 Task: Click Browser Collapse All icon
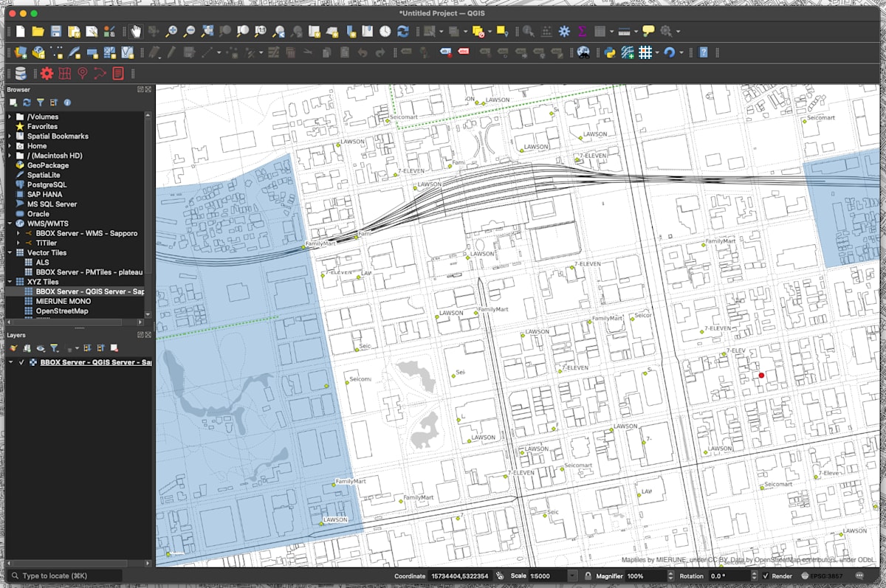point(54,103)
